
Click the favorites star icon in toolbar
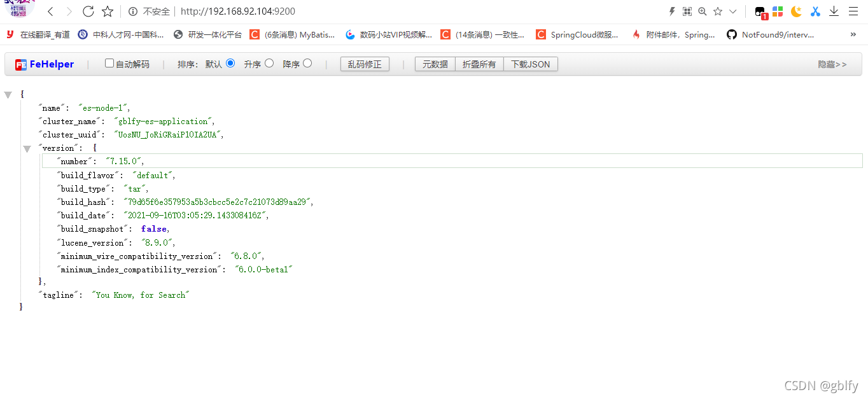tap(718, 11)
